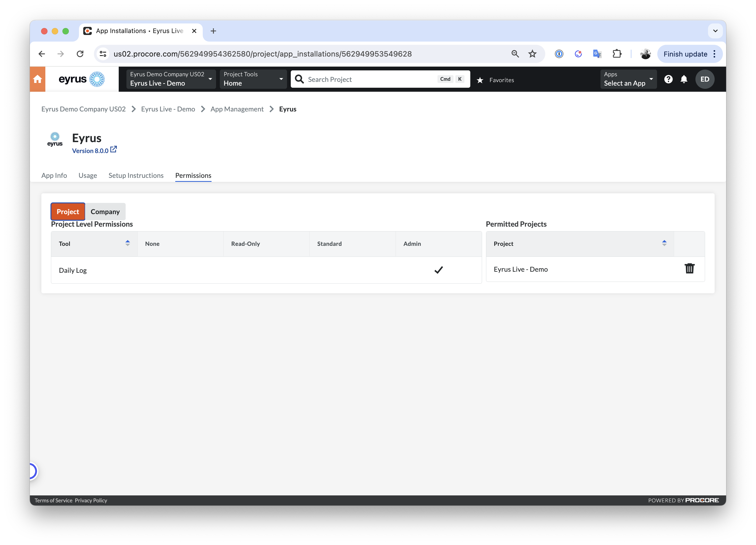
Task: Open the notifications bell
Action: point(684,79)
